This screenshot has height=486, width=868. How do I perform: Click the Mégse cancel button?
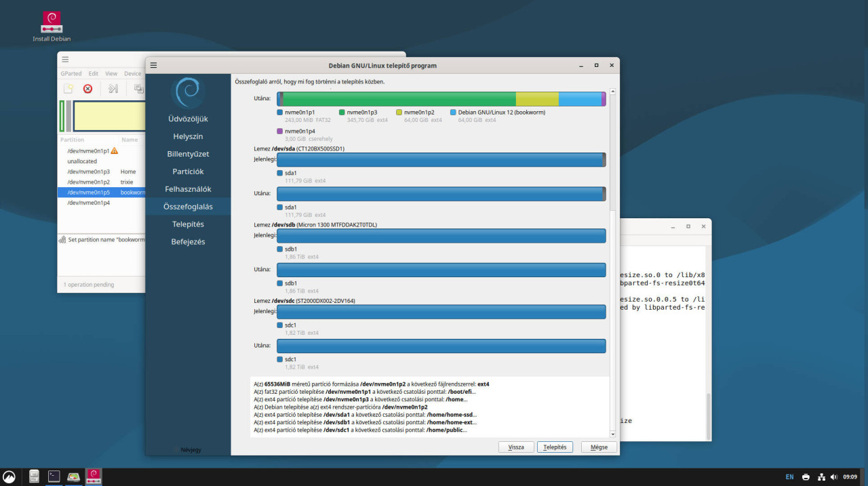pos(599,447)
